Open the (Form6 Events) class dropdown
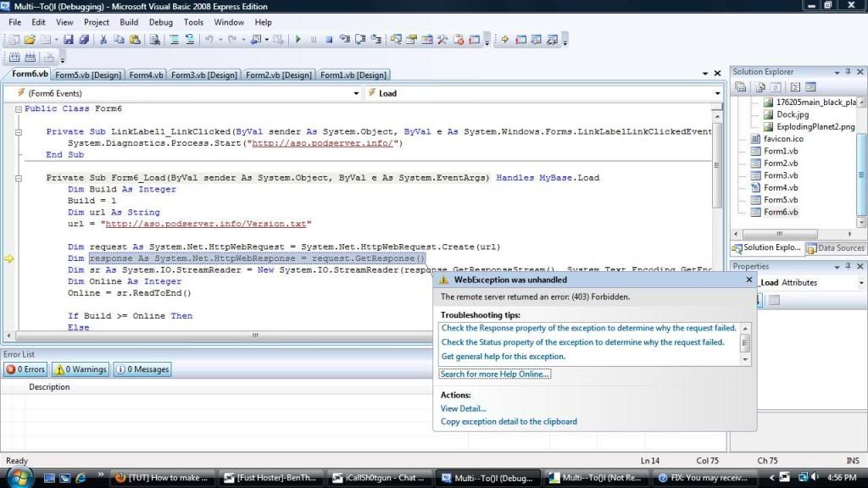This screenshot has height=488, width=868. pos(356,93)
